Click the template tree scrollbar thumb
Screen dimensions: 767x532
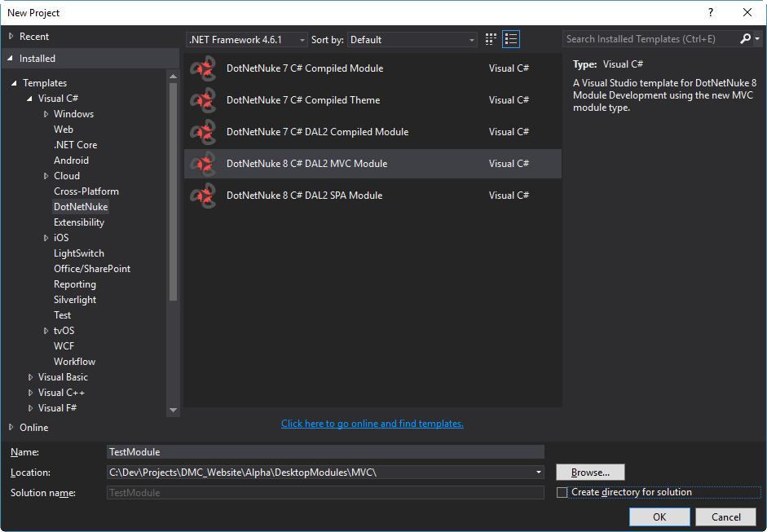click(173, 191)
